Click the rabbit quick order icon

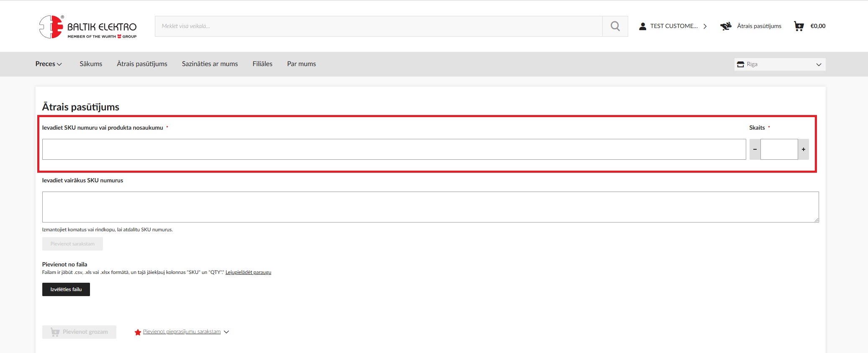click(726, 26)
